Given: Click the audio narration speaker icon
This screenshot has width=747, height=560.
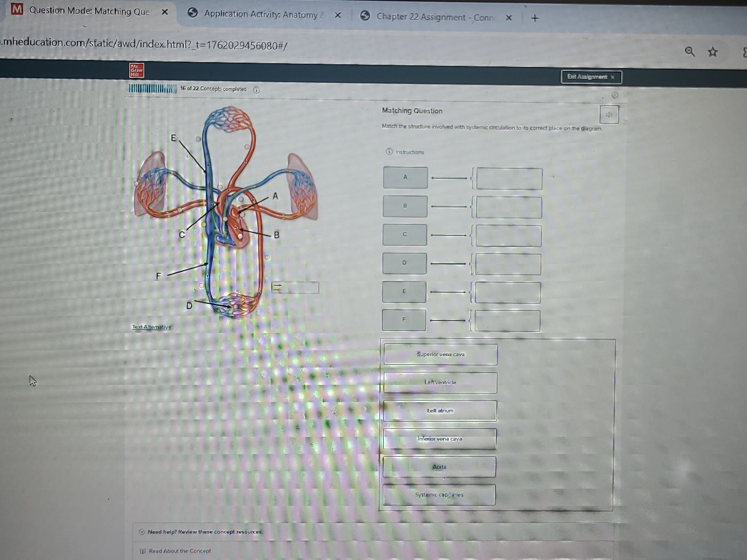Looking at the screenshot, I should (609, 114).
